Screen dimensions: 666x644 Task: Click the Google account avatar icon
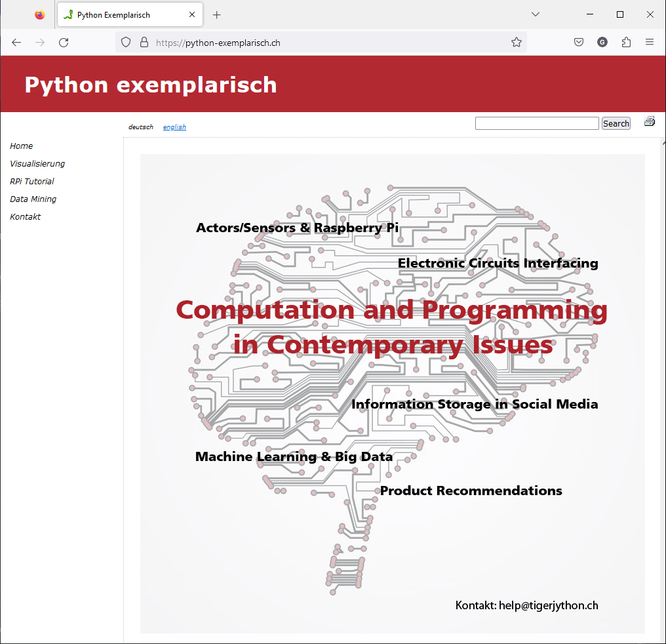(602, 42)
